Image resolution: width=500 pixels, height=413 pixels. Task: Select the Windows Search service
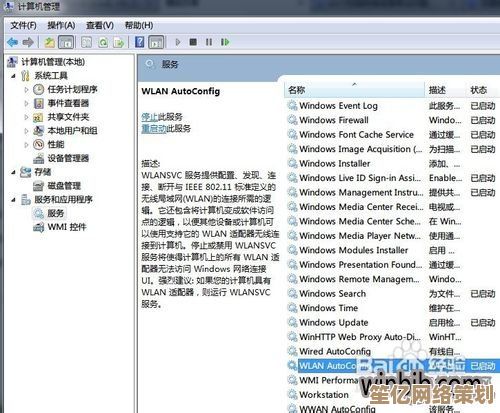tap(393, 294)
